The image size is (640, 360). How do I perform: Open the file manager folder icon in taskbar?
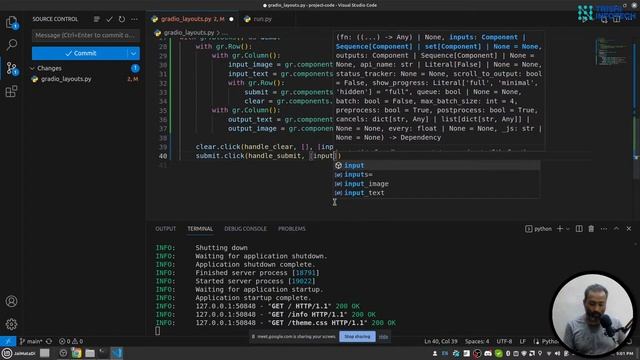[90, 353]
